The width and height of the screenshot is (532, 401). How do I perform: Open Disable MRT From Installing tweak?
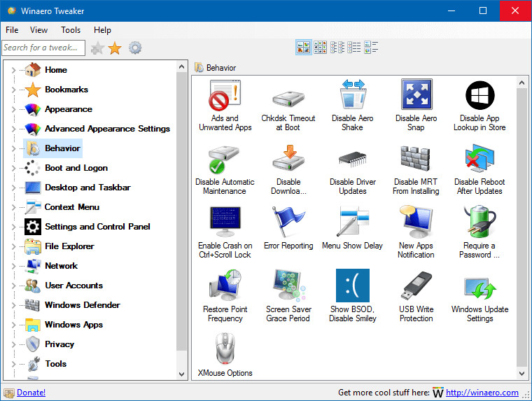pos(416,169)
